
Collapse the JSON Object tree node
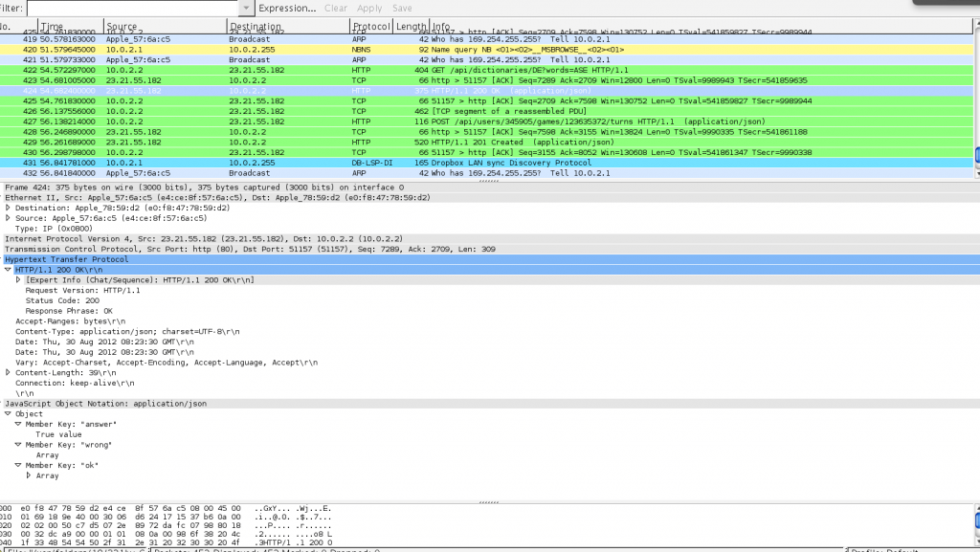tap(9, 414)
